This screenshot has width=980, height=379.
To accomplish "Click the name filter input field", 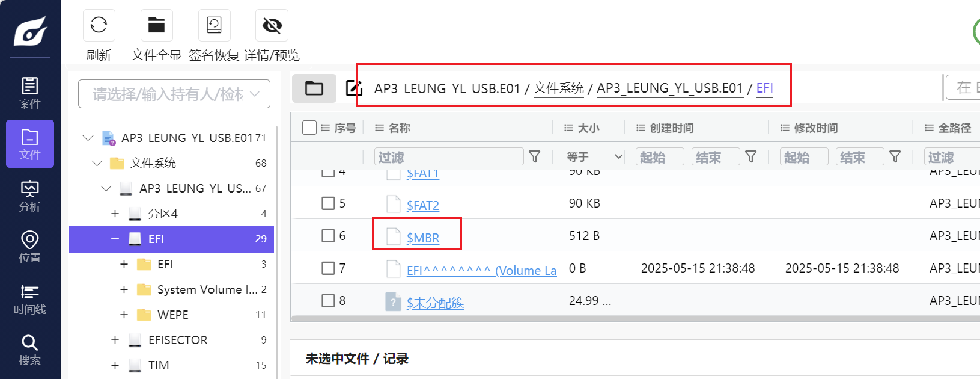I will [448, 157].
